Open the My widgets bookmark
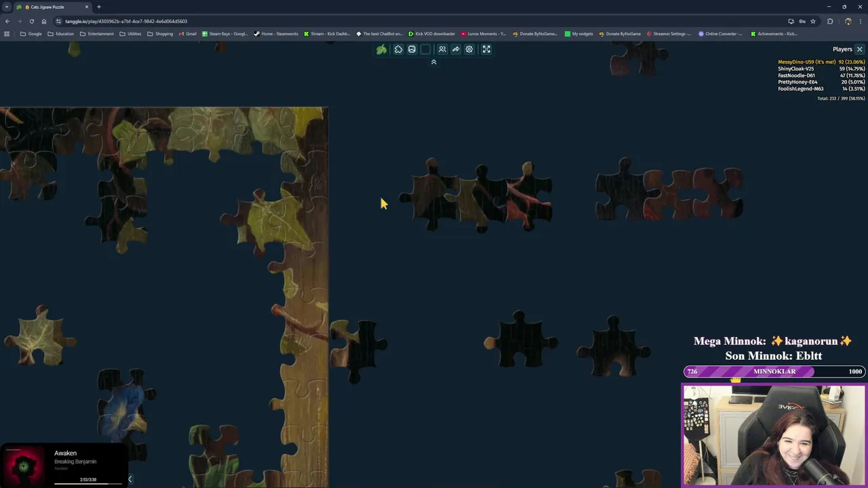The height and width of the screenshot is (488, 868). [578, 33]
